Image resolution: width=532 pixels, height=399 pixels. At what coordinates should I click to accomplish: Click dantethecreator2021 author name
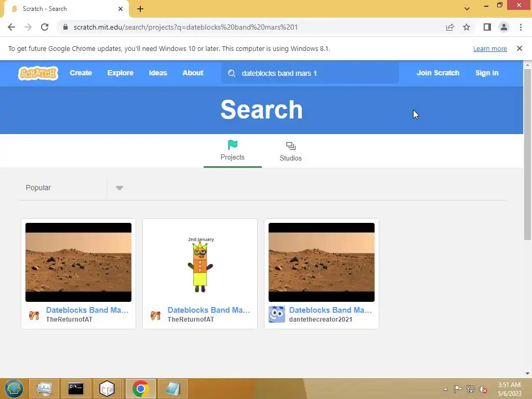point(321,320)
